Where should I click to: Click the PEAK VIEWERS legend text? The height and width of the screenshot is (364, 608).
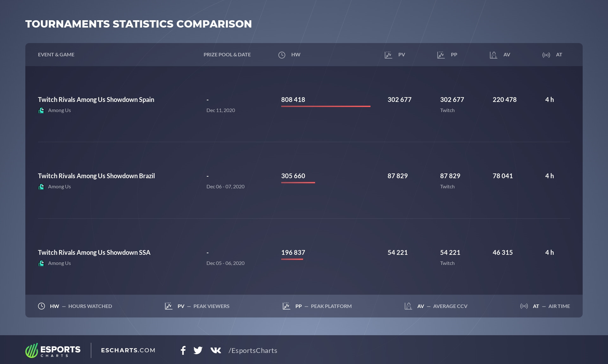[212, 306]
